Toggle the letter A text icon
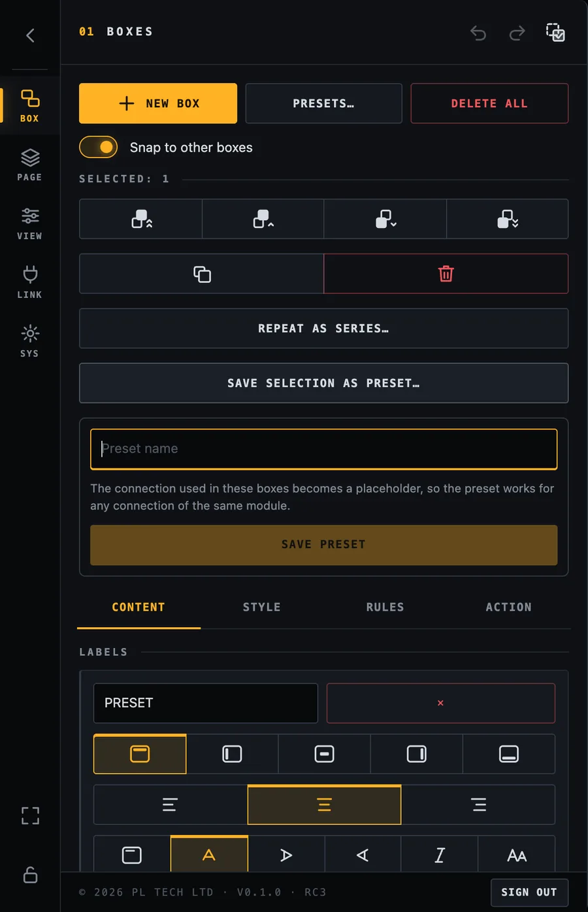This screenshot has height=912, width=588. pos(209,855)
